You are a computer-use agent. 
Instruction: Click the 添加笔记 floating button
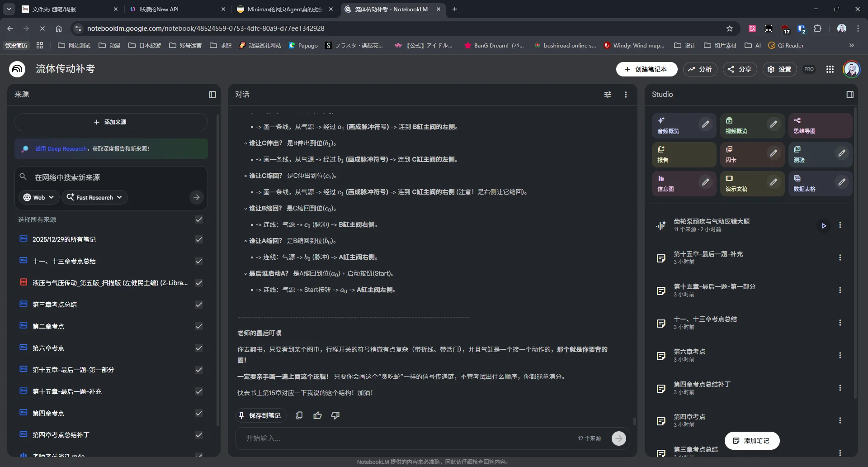click(752, 440)
